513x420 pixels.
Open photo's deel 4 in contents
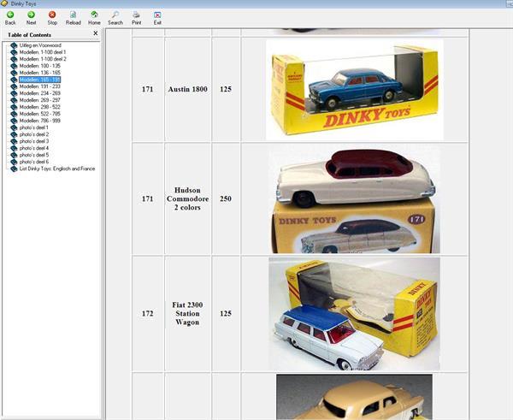(x=34, y=148)
